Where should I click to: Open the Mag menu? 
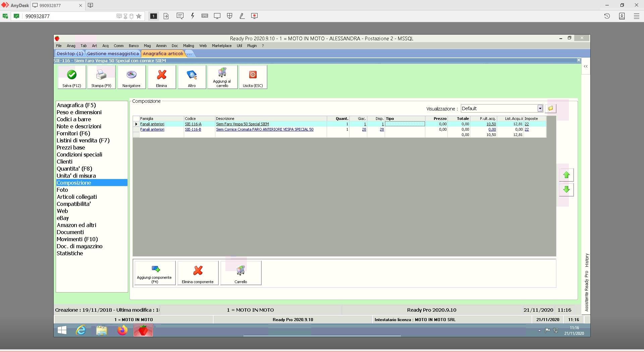point(147,46)
